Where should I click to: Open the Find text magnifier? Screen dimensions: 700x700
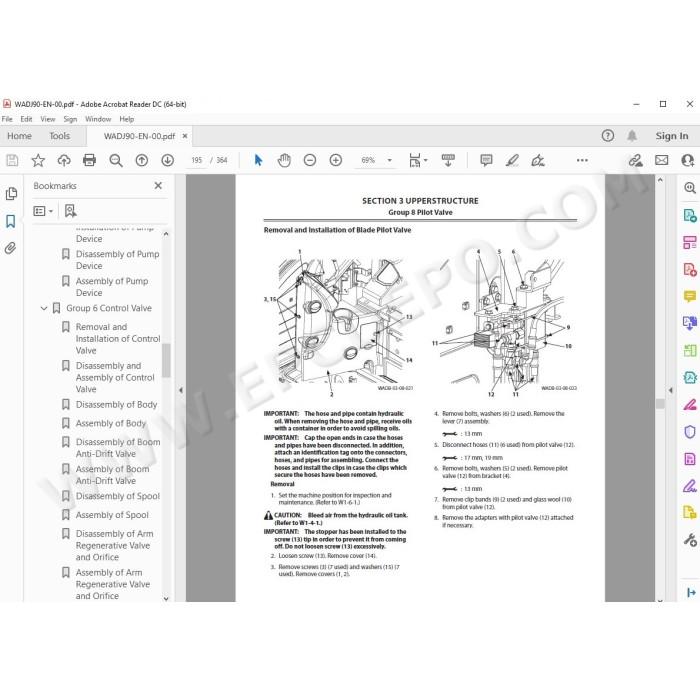click(116, 160)
